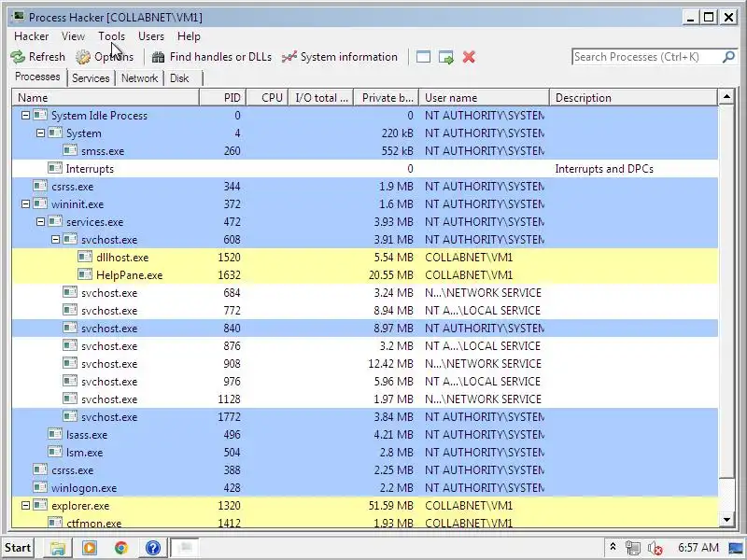The height and width of the screenshot is (560, 747).
Task: Click the "Interrupts and DPCs" description
Action: pyautogui.click(x=604, y=169)
